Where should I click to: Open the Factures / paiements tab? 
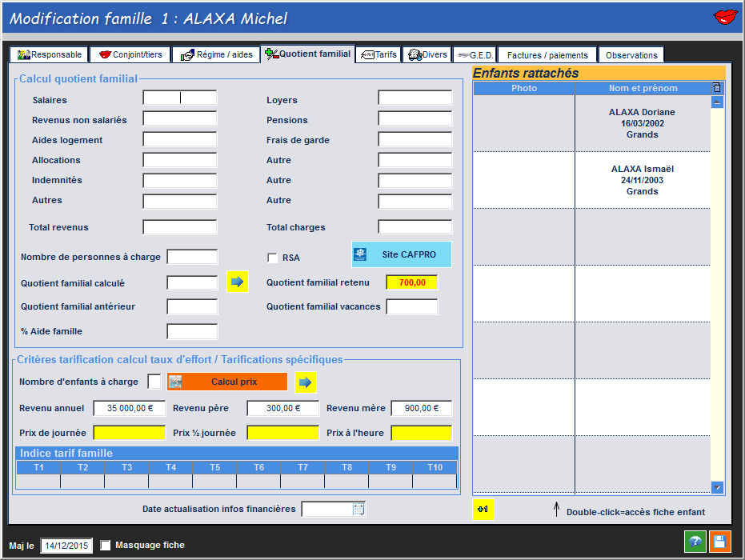pos(547,55)
